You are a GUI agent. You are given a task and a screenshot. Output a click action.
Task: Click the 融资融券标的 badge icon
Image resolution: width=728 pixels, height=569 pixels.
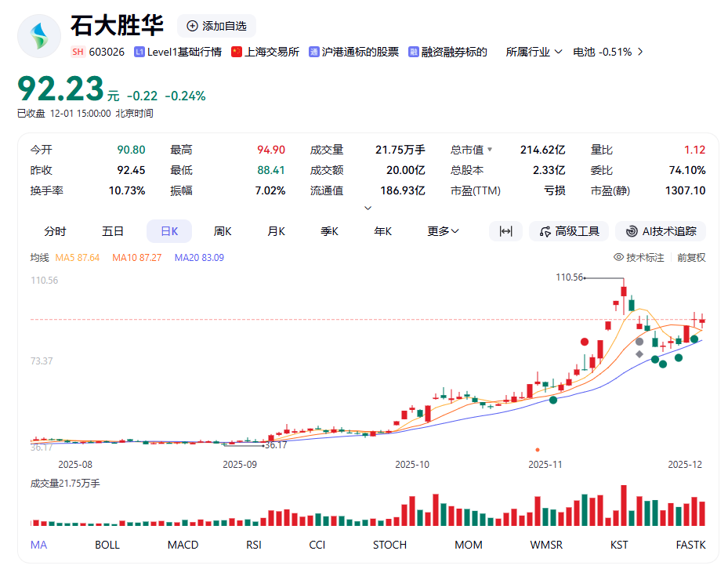click(413, 52)
